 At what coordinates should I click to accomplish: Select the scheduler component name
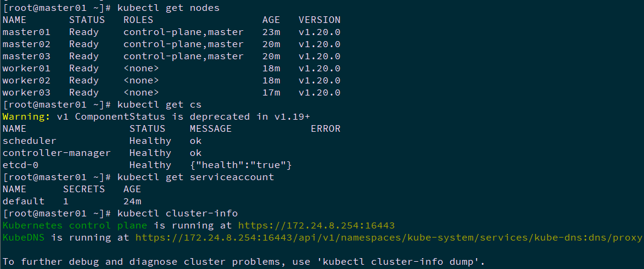coord(30,141)
